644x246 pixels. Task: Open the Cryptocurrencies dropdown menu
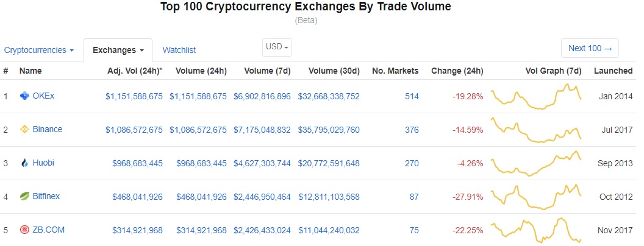(x=39, y=49)
